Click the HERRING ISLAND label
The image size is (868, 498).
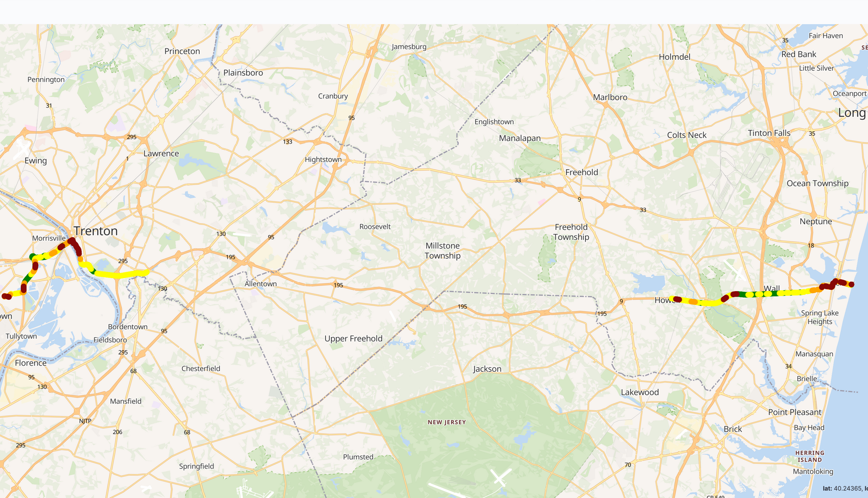(810, 456)
